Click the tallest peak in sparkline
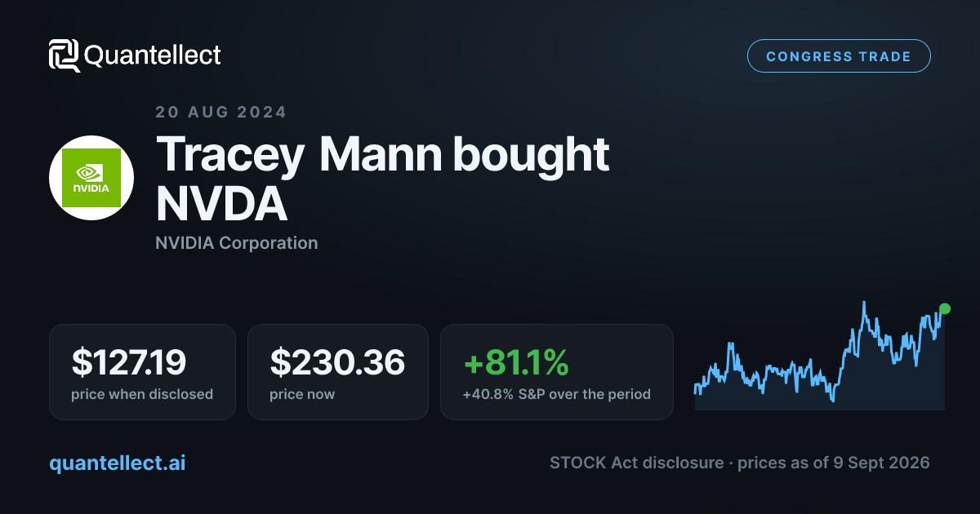Screen dimensions: 980x514 pyautogui.click(x=863, y=304)
